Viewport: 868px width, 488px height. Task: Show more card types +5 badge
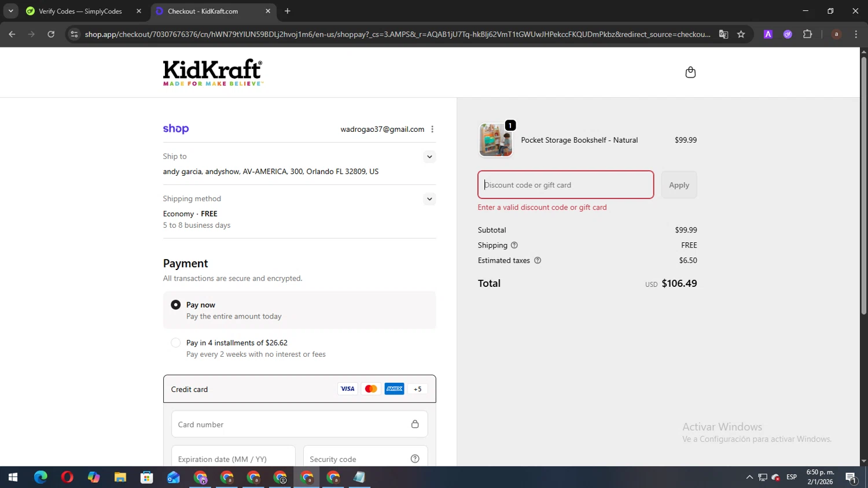tap(417, 389)
